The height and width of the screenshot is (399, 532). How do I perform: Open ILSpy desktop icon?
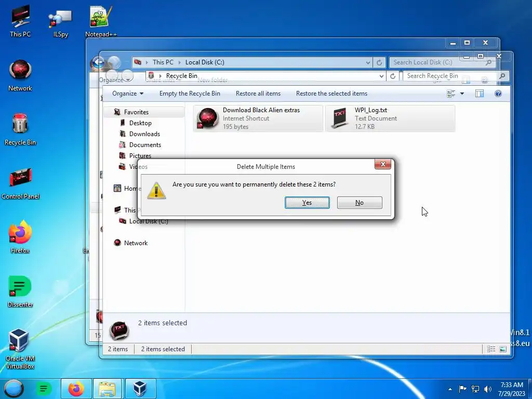(x=60, y=23)
